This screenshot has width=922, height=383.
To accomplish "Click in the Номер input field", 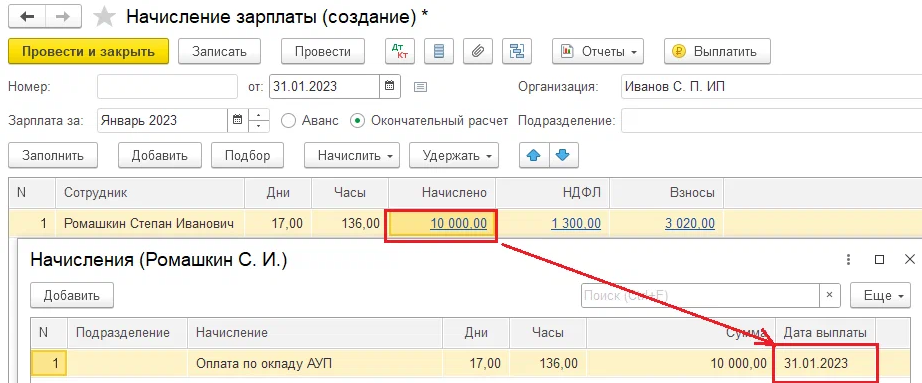I will (168, 86).
